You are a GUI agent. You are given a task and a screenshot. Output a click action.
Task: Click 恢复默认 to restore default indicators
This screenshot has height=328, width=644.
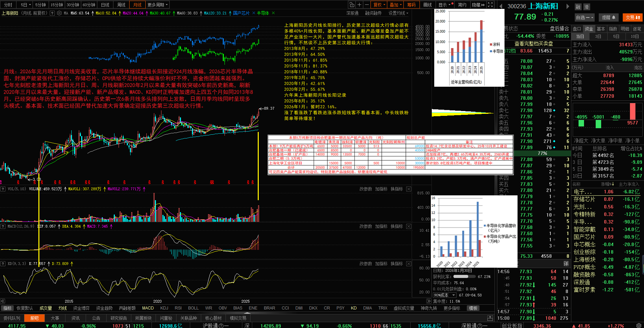[25, 308]
